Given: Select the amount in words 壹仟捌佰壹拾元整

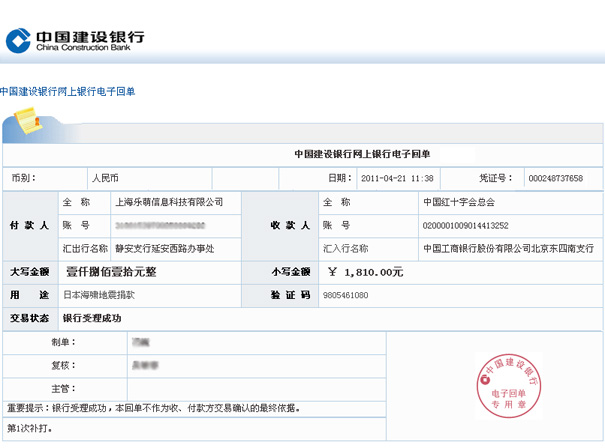Looking at the screenshot, I should pyautogui.click(x=112, y=272).
